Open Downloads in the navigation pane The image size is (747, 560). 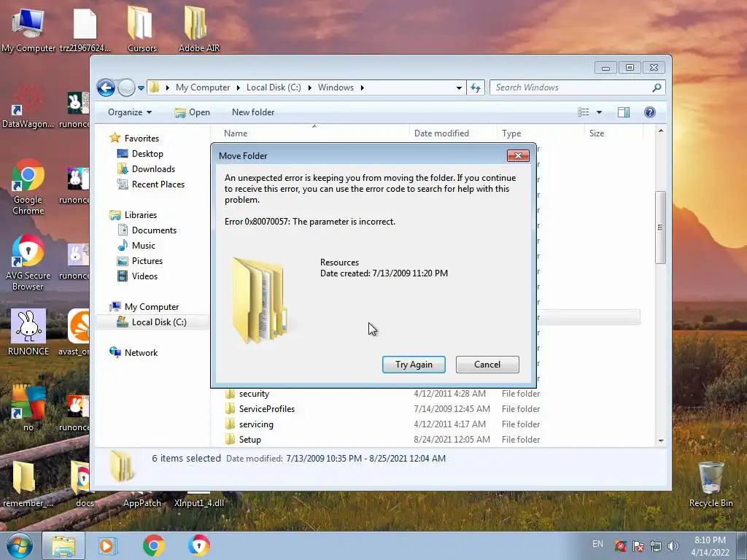pos(146,169)
